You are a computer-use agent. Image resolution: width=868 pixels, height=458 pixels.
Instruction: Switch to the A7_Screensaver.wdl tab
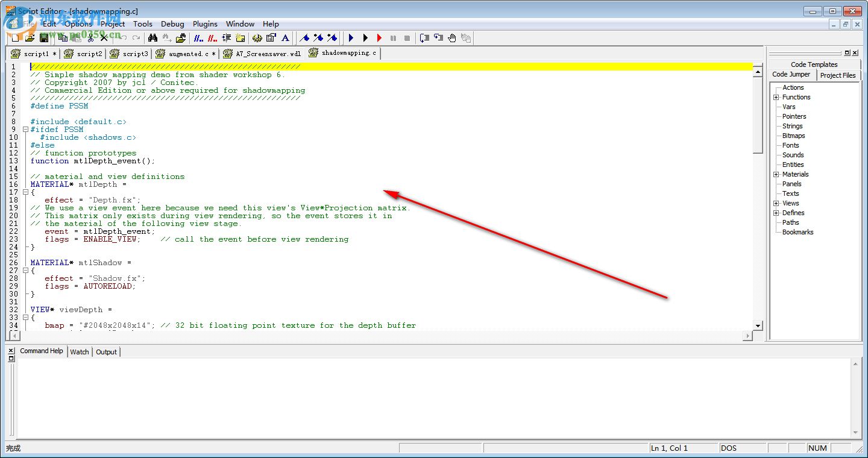[262, 54]
